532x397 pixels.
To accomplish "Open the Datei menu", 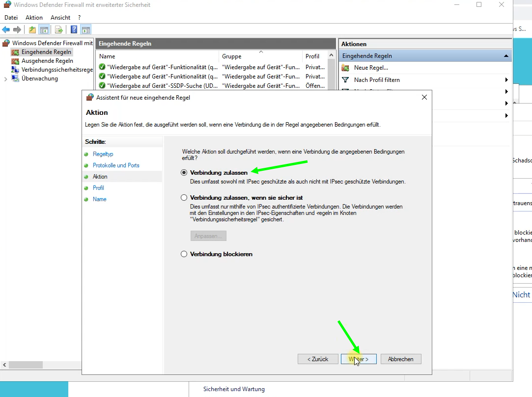I will pyautogui.click(x=11, y=18).
